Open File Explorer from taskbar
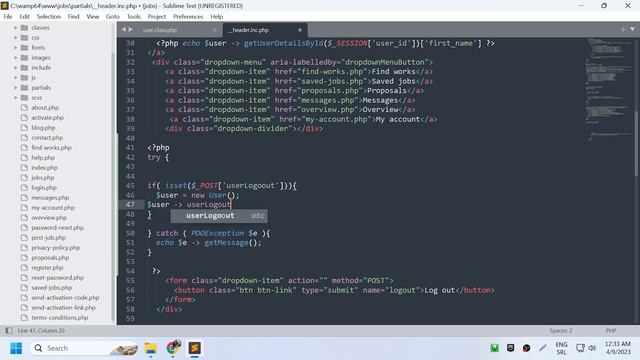Viewport: 640px width, 360px height. 151,348
